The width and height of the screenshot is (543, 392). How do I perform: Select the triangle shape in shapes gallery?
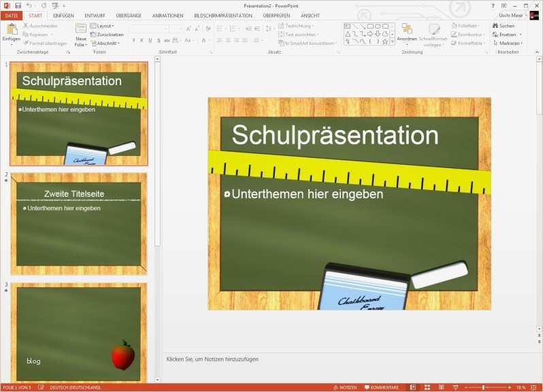[x=348, y=34]
